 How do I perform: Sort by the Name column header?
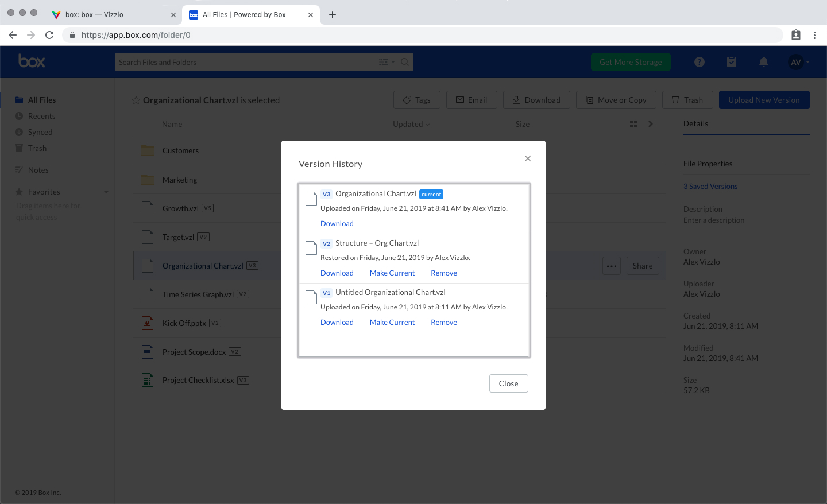(x=172, y=124)
